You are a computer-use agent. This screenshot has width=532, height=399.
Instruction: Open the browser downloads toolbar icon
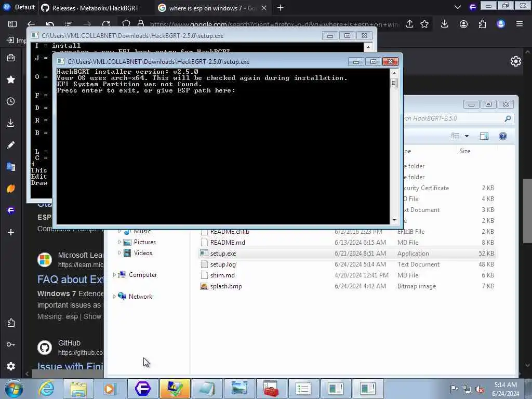click(444, 24)
